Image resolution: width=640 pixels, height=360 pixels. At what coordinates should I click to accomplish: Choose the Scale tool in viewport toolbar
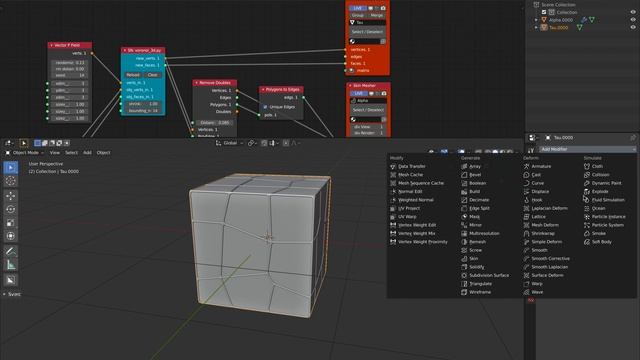[11, 223]
